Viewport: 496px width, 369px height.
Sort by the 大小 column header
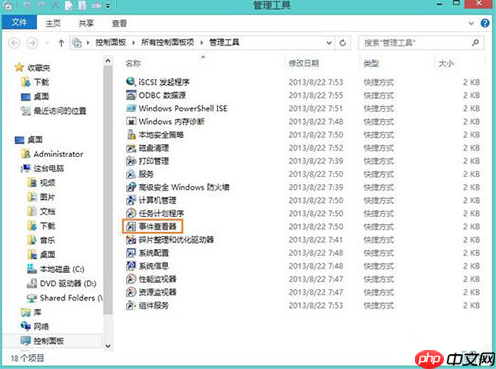pos(446,63)
